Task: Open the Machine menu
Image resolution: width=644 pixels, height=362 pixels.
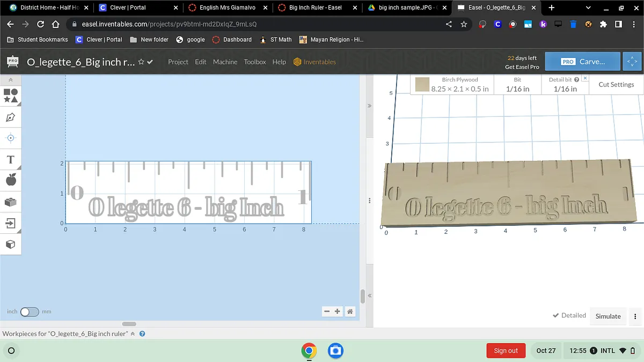Action: 225,62
